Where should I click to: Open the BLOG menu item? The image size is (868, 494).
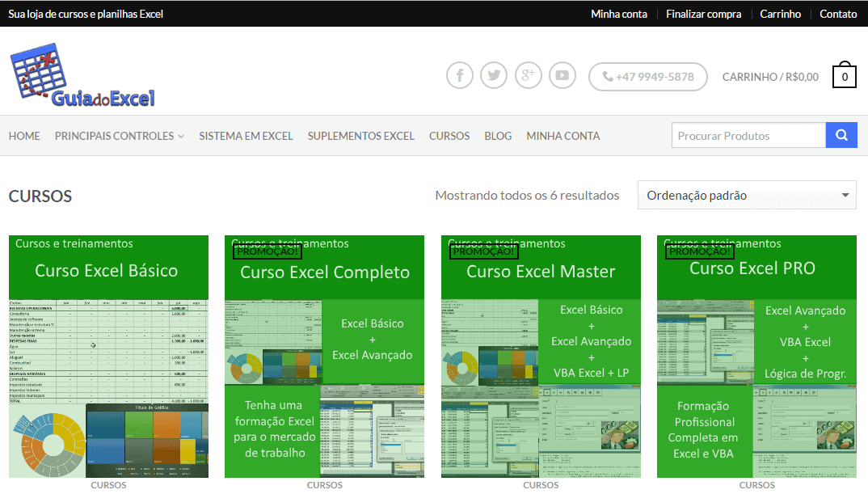[x=498, y=136]
